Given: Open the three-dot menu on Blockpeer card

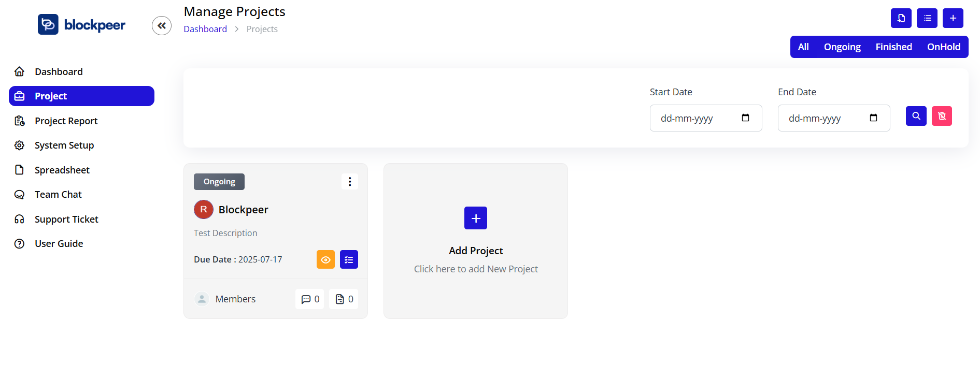Looking at the screenshot, I should pos(350,181).
